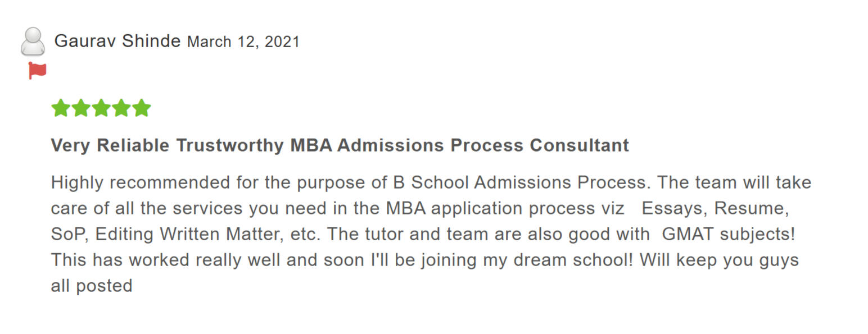The image size is (868, 334).
Task: Click the fifth green rating star
Action: (x=142, y=108)
